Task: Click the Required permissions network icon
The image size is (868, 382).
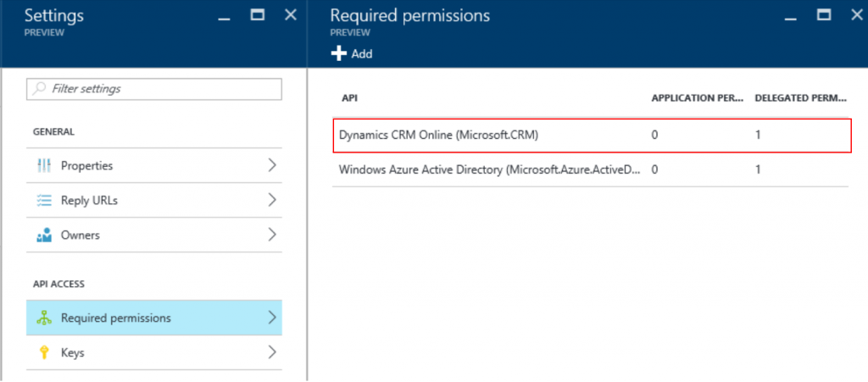Action: (44, 318)
